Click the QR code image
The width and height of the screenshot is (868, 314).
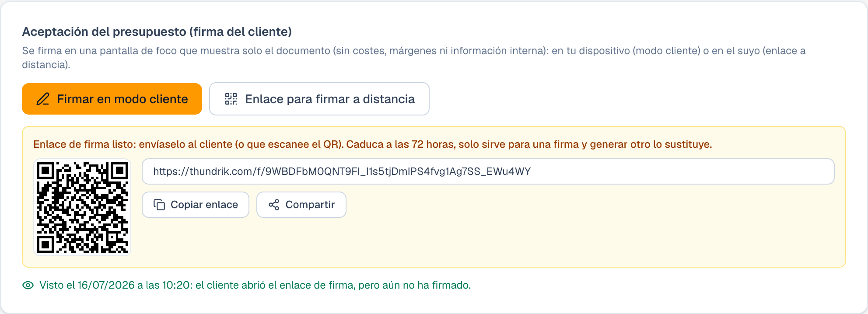82,207
